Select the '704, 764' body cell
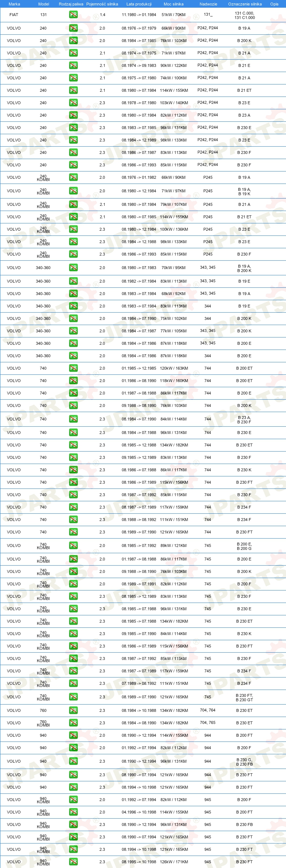The image size is (286, 868). 208,710
